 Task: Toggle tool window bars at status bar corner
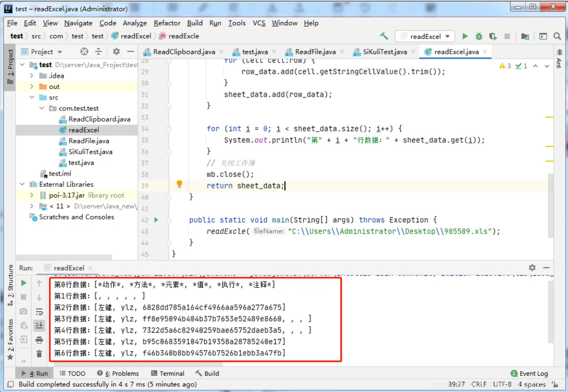tap(11, 384)
